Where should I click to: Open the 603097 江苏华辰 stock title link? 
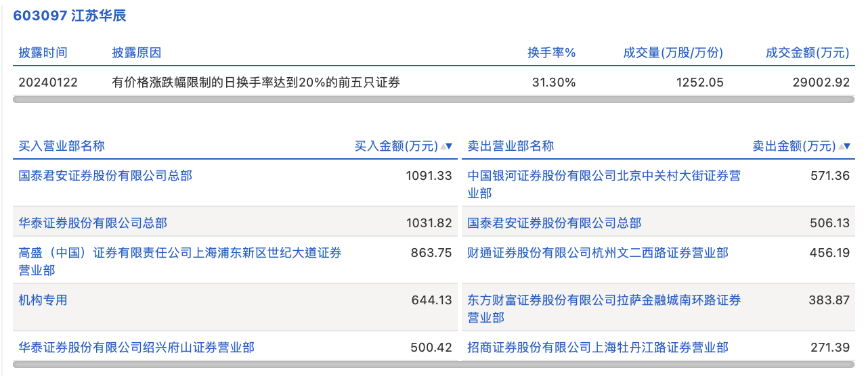click(70, 16)
